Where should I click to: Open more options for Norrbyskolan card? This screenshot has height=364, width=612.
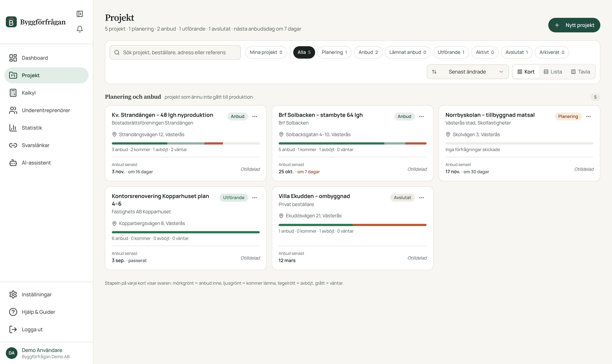click(x=588, y=116)
